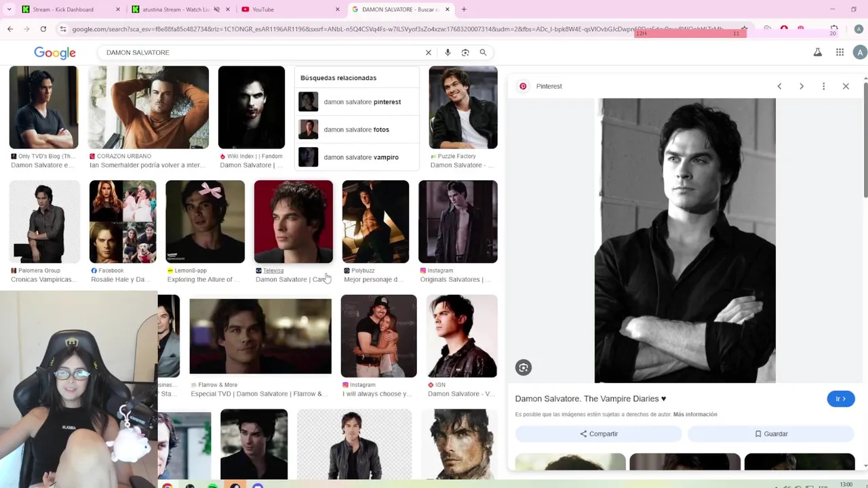The image size is (868, 488).
Task: Open the tab search dropdown
Action: click(9, 9)
